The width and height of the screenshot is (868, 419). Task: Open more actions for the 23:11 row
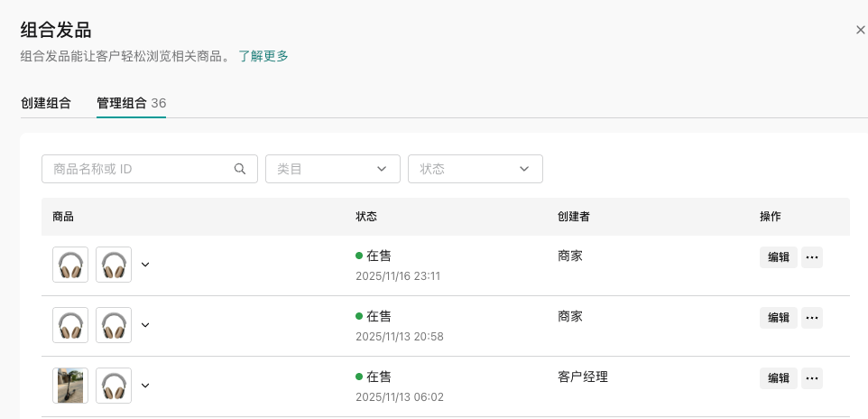tap(812, 257)
